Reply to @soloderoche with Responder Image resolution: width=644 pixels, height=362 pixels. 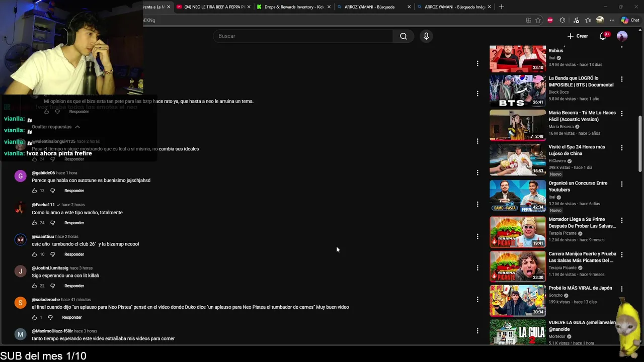pos(72,317)
